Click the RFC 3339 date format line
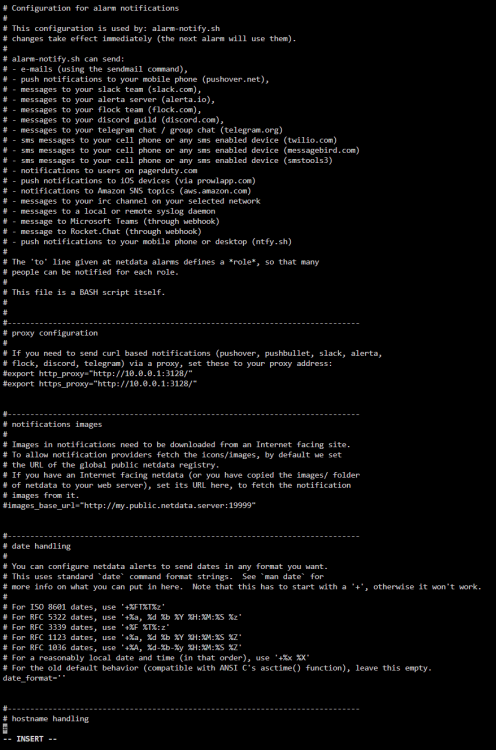This screenshot has width=496, height=750. click(x=86, y=627)
